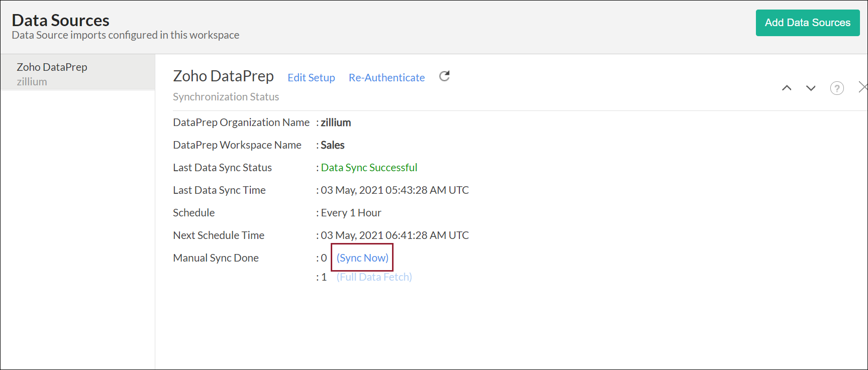Trigger Sync Now for manual sync

click(x=362, y=258)
